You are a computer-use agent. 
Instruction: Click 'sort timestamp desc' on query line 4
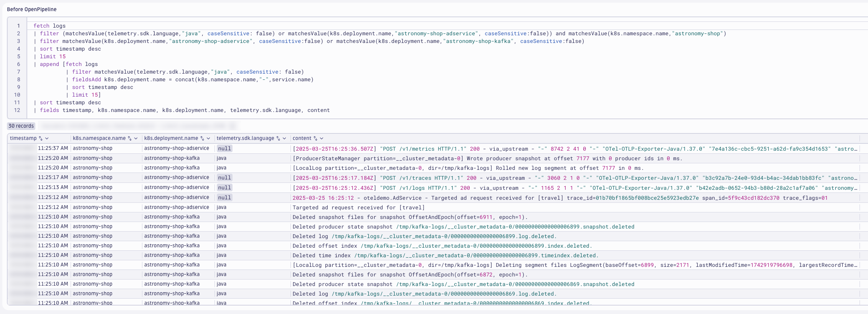70,49
